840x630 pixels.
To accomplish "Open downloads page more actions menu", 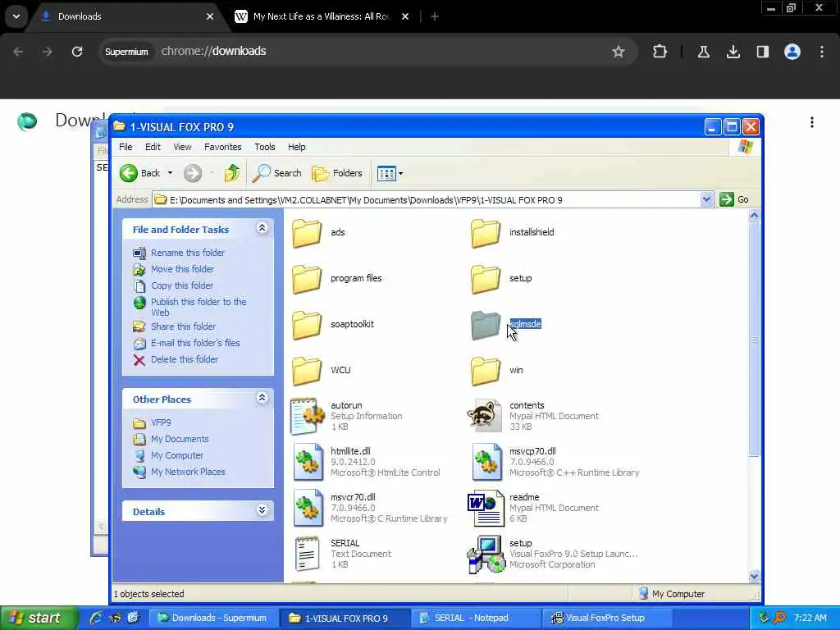I will [812, 122].
